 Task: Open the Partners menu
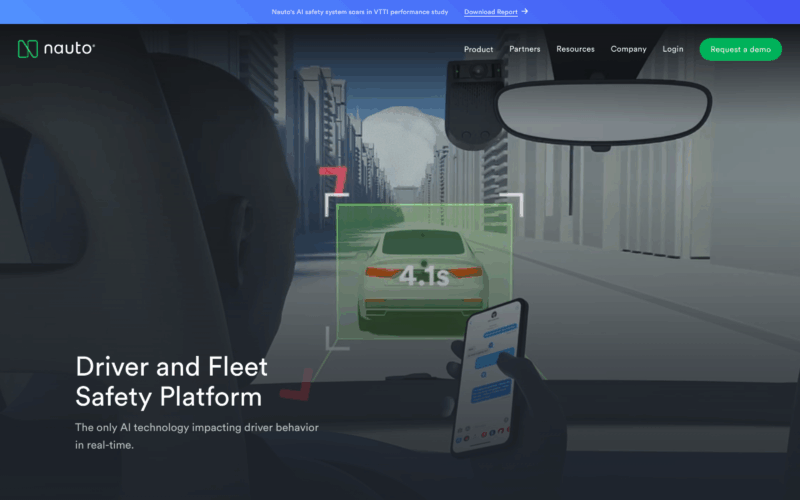coord(524,49)
